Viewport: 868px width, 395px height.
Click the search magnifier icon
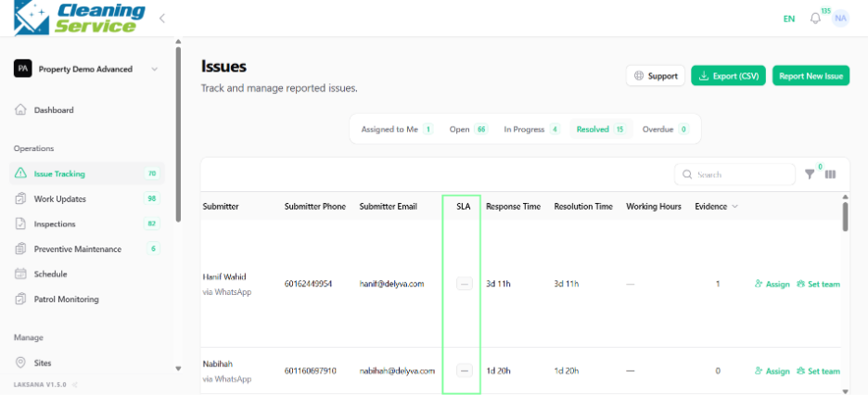point(687,174)
